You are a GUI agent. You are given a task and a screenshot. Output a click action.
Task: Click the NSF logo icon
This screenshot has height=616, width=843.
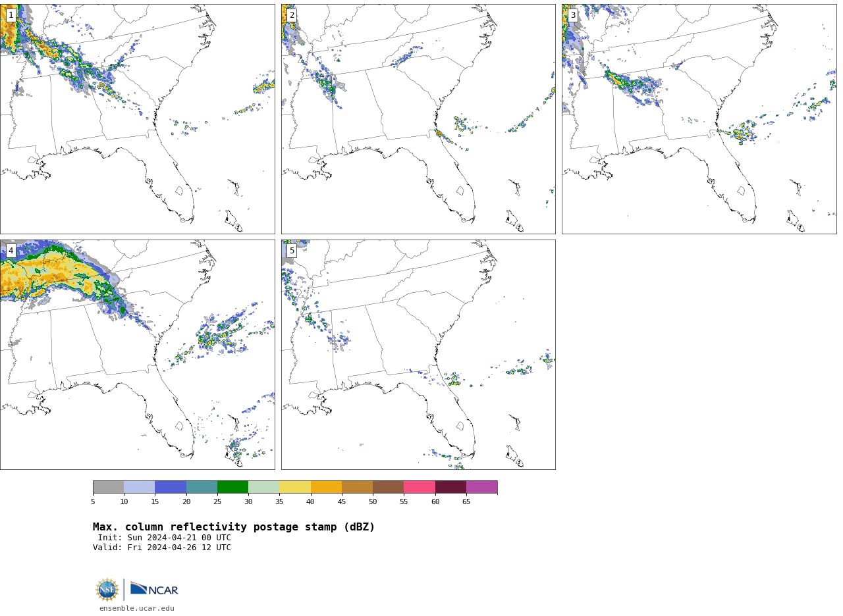[107, 590]
